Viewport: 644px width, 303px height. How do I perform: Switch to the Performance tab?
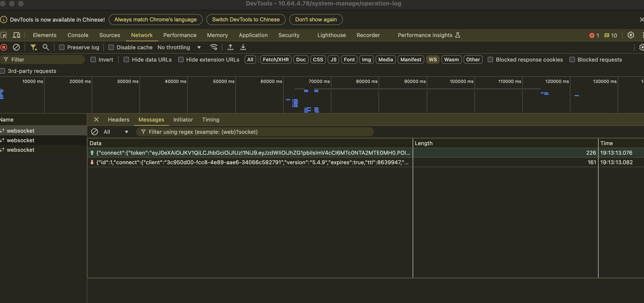pyautogui.click(x=180, y=35)
